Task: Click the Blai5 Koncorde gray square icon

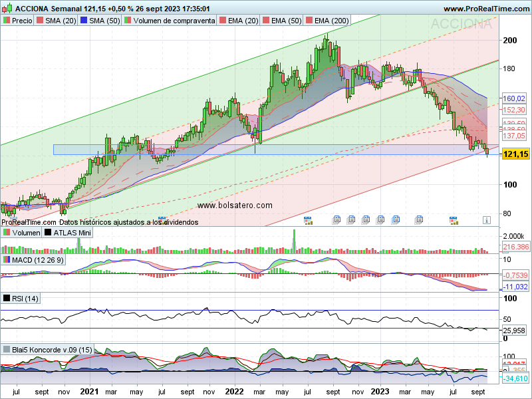Action: click(x=7, y=350)
